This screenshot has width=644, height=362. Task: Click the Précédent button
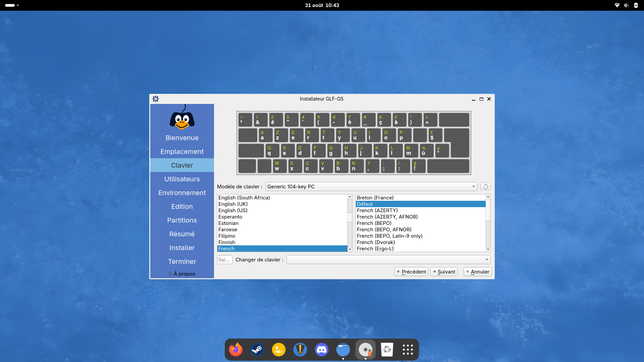(x=411, y=271)
